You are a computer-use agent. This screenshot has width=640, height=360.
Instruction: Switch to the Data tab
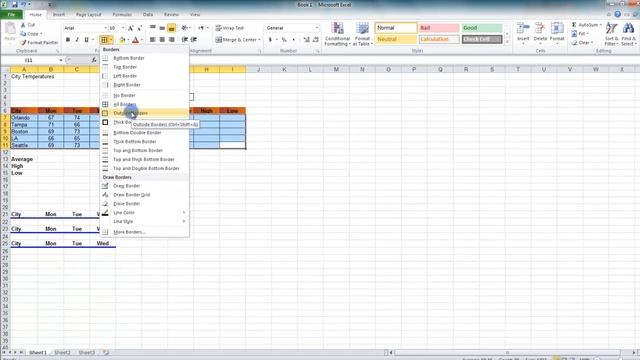coord(148,14)
